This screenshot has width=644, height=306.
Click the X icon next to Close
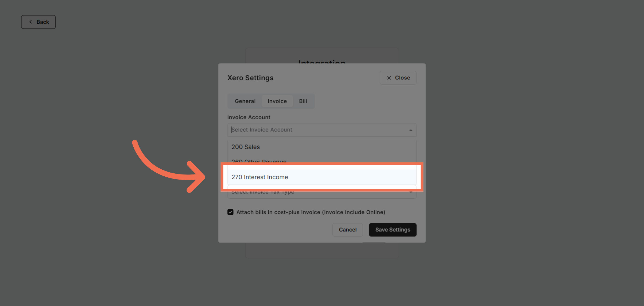389,78
